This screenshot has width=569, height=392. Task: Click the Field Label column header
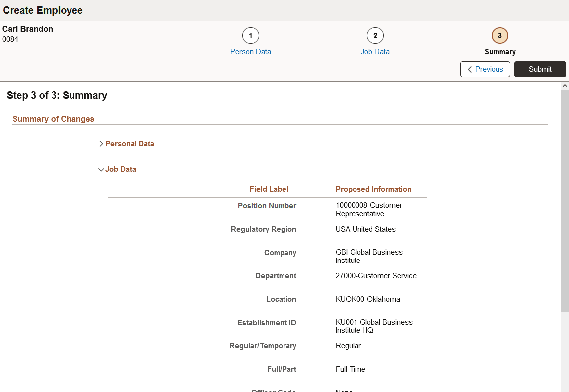269,189
